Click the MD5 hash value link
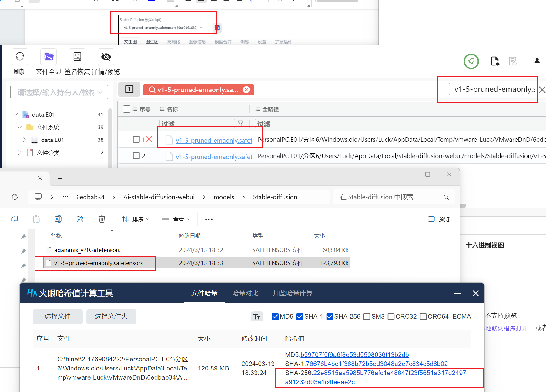 pyautogui.click(x=354, y=354)
